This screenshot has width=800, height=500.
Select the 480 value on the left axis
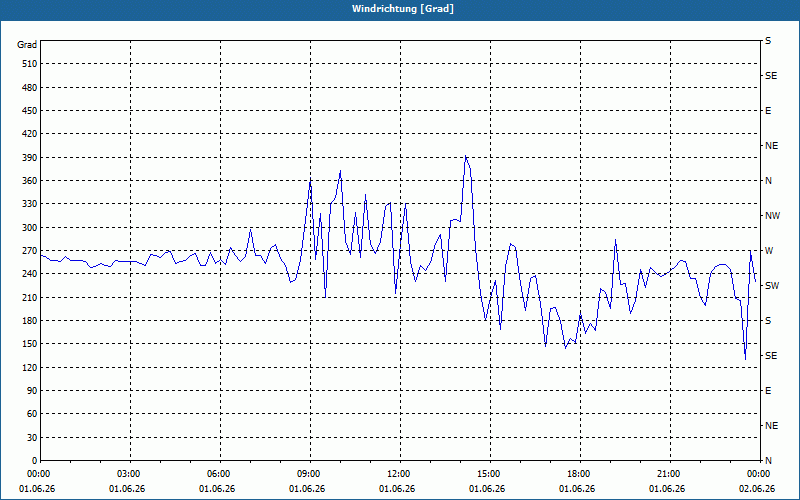pos(30,88)
